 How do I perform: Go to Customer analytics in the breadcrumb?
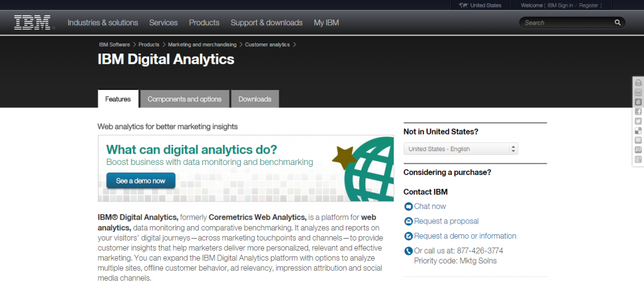coord(267,45)
